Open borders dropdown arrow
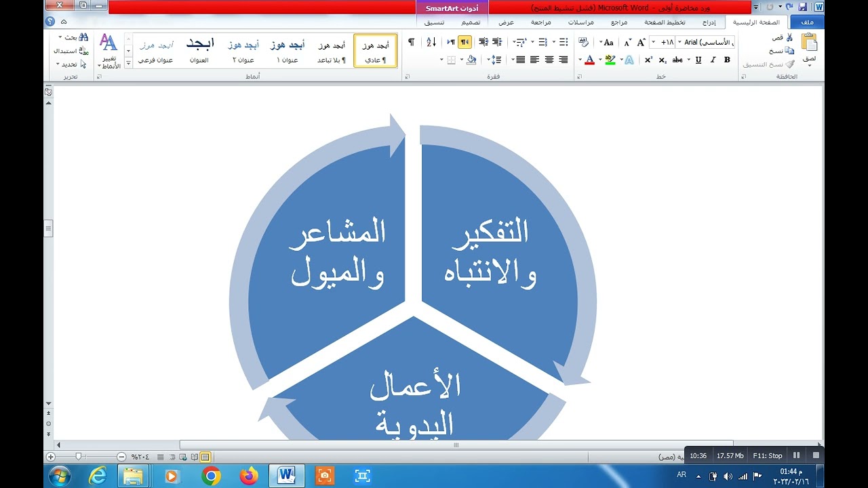868x488 pixels. (441, 60)
